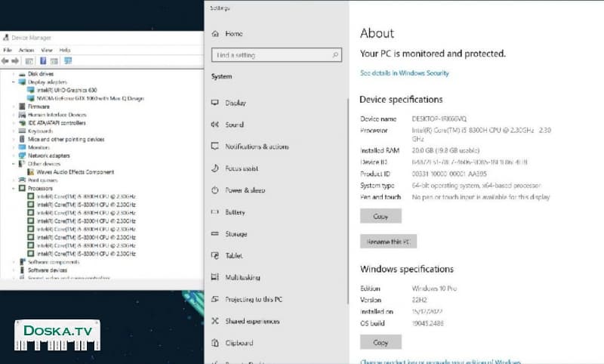This screenshot has width=604, height=364.
Task: Click the Home icon in Settings
Action: (215, 34)
